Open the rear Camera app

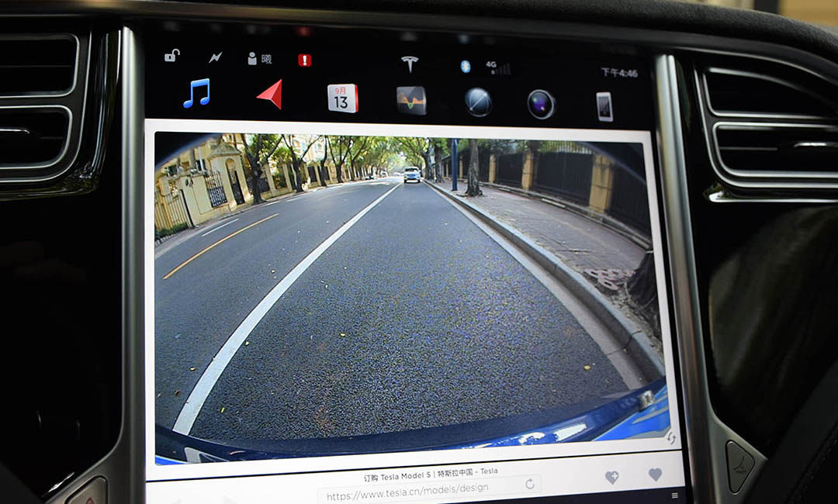click(x=541, y=104)
